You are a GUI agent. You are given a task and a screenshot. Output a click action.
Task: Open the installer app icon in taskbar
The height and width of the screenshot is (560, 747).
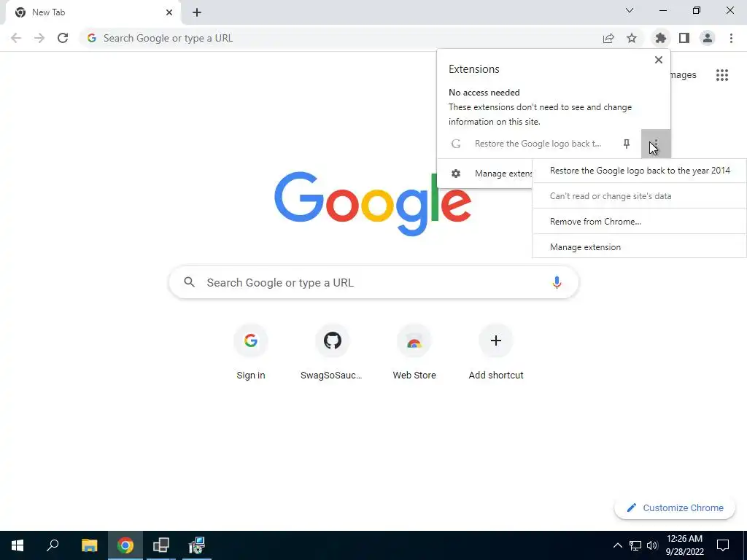[x=197, y=545]
